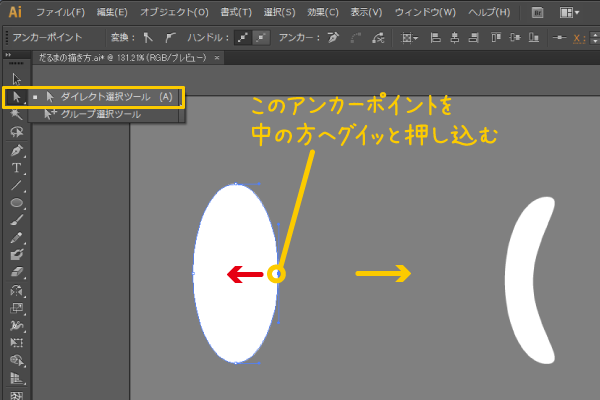The width and height of the screenshot is (600, 400).
Task: Open the workspace layout switcher dropdown
Action: click(571, 13)
